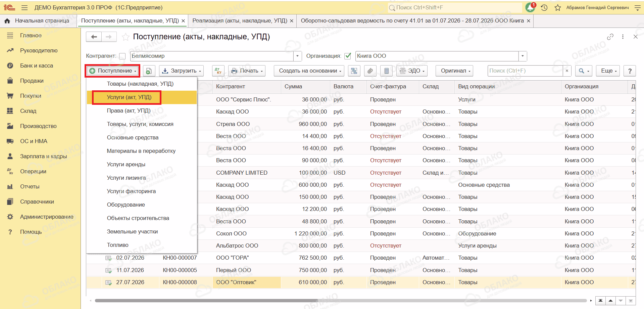Copy link to this form icon
The image size is (644, 309).
610,37
